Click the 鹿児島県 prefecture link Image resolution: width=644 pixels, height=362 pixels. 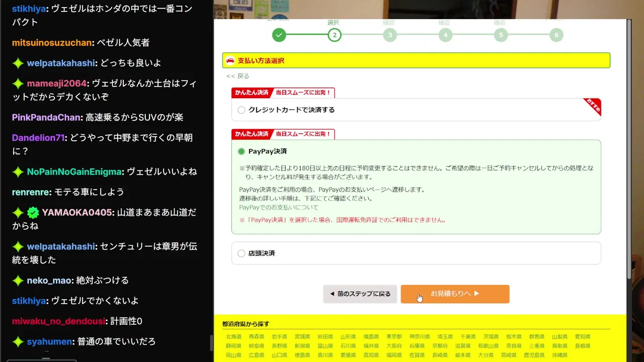click(x=534, y=355)
